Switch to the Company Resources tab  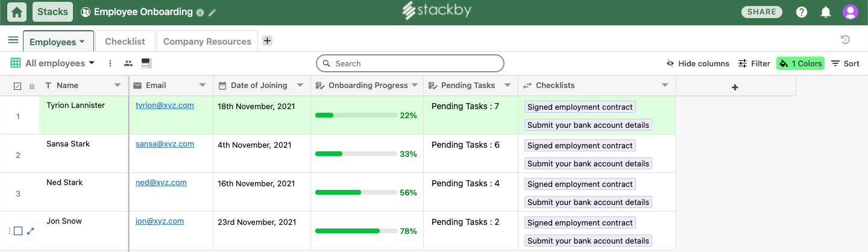(x=207, y=42)
